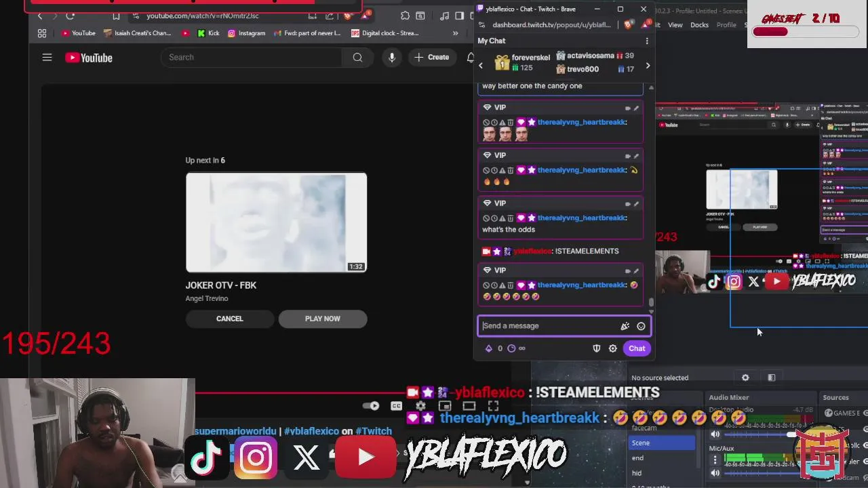Switch YouTube player to miniplayer
868x488 pixels.
click(445, 406)
